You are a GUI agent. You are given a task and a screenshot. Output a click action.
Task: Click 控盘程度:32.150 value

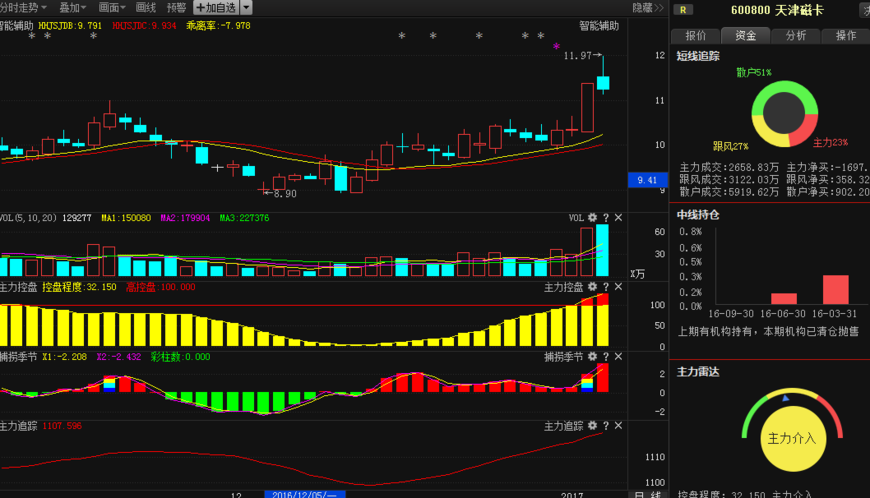click(x=79, y=287)
